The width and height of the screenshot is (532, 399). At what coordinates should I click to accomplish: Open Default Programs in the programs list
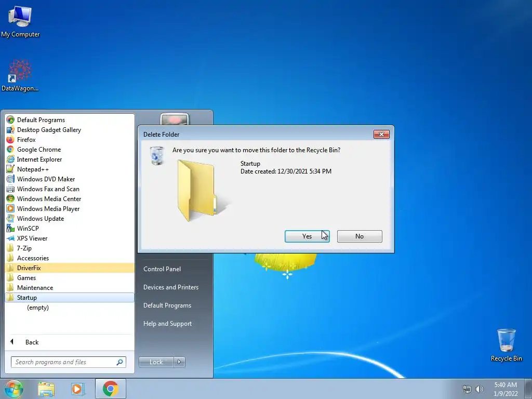tap(70, 120)
